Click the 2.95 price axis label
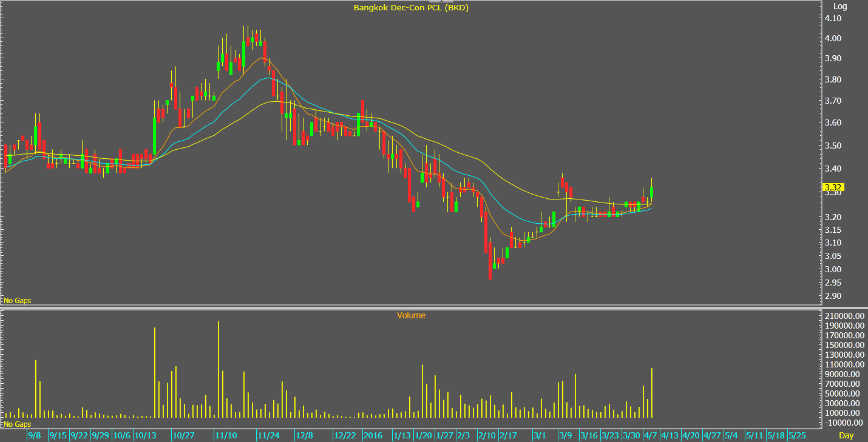Viewport: 868px width, 442px height. tap(833, 283)
